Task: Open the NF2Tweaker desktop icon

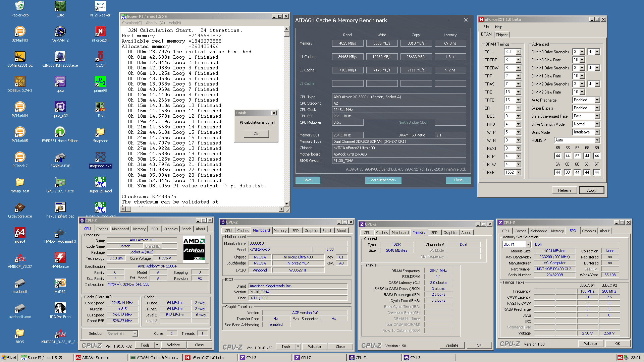Action: coord(100,9)
